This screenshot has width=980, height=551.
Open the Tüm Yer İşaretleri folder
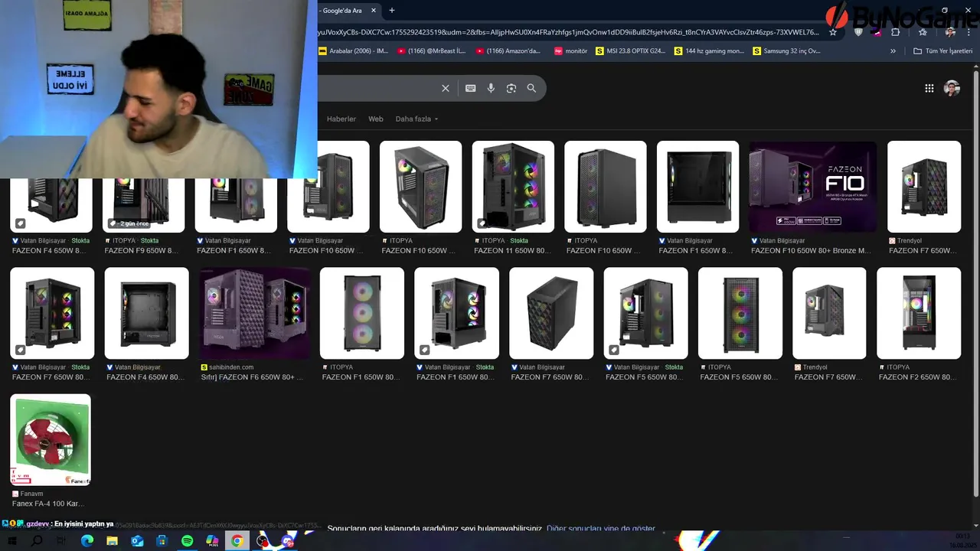coord(943,51)
